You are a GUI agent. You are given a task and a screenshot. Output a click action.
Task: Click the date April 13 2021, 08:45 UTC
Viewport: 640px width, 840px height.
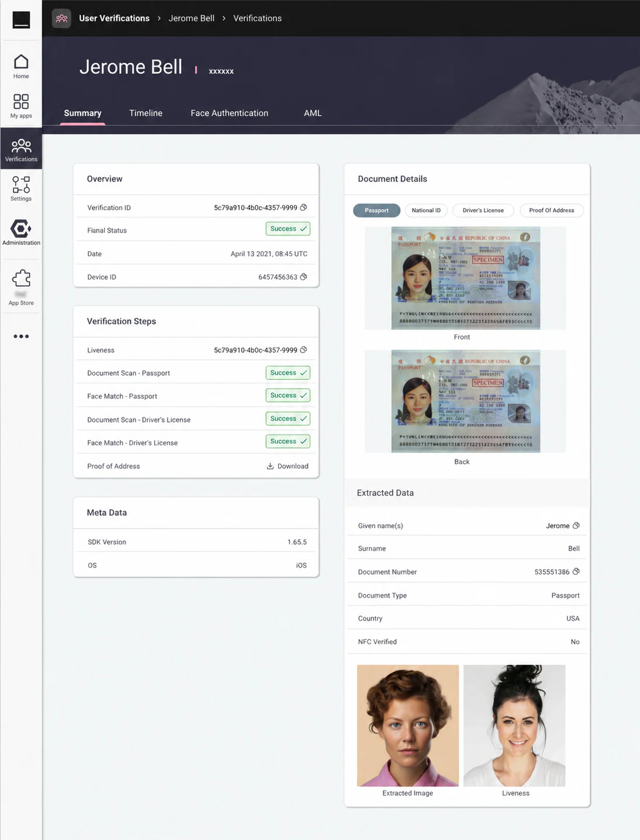pos(269,254)
